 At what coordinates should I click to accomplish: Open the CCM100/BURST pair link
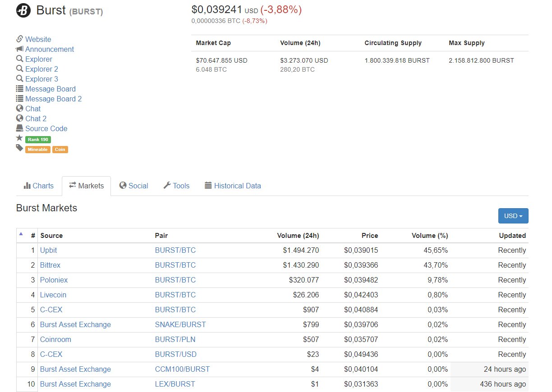click(x=182, y=369)
